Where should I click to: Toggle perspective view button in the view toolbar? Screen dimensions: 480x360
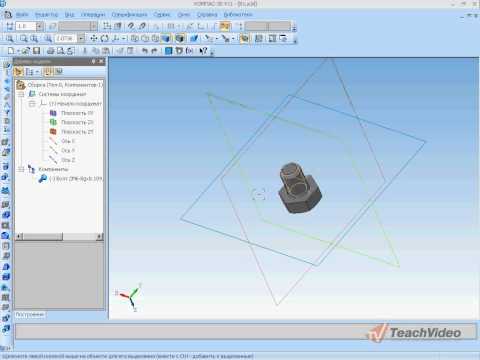194,38
